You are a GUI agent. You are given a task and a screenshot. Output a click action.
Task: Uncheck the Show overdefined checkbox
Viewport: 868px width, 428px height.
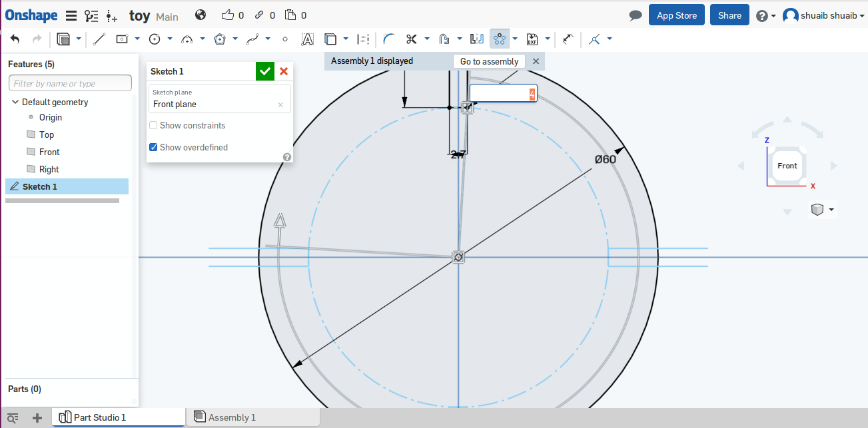pos(153,147)
